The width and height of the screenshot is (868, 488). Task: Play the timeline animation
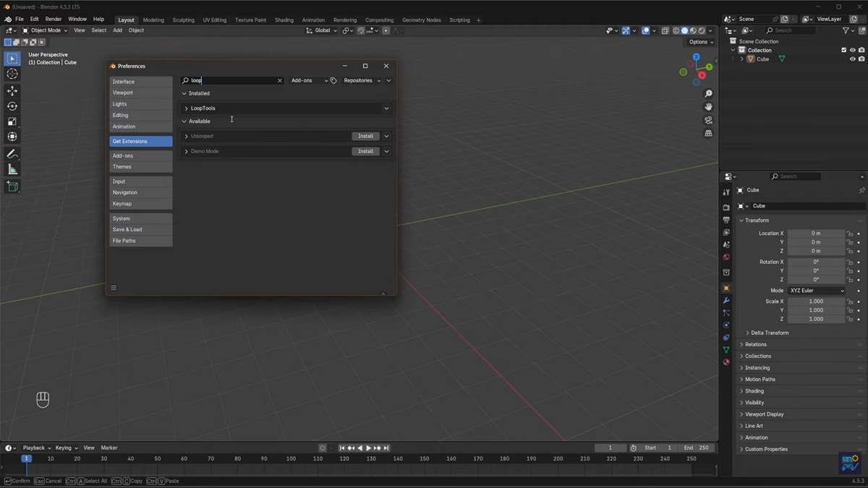(368, 448)
